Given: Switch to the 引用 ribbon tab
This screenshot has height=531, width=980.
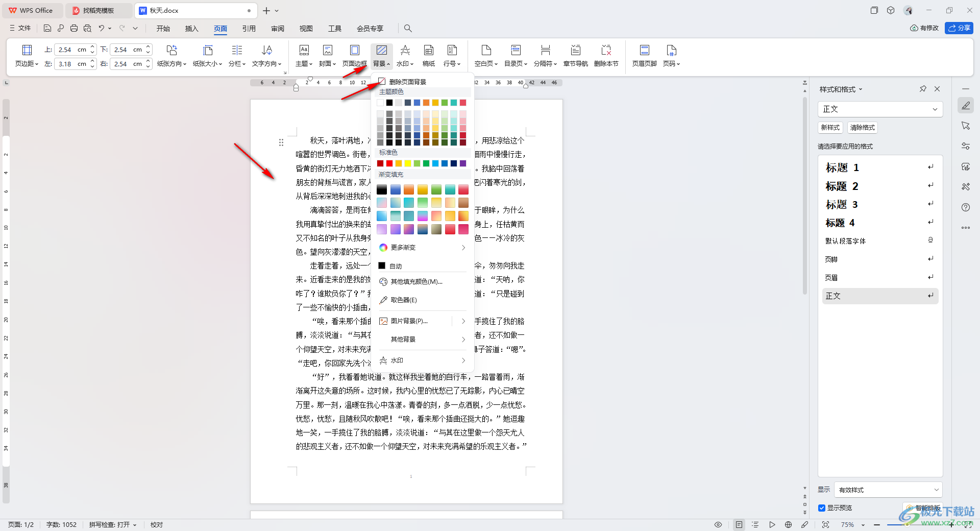Looking at the screenshot, I should 249,29.
